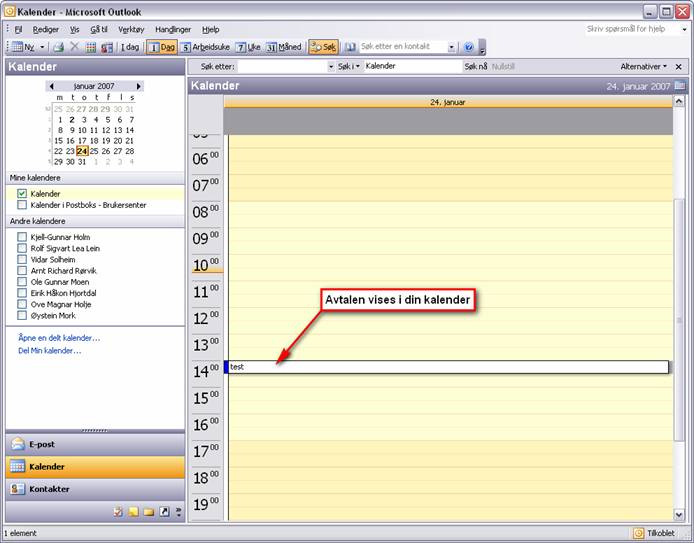Click the E-post mail icon button
Viewport: 694px width, 543px height.
tap(95, 444)
